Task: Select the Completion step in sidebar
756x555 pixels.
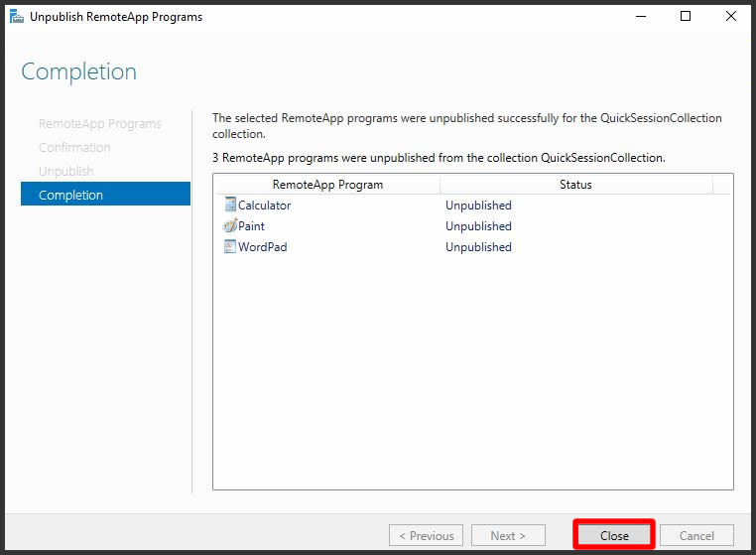Action: pos(105,194)
